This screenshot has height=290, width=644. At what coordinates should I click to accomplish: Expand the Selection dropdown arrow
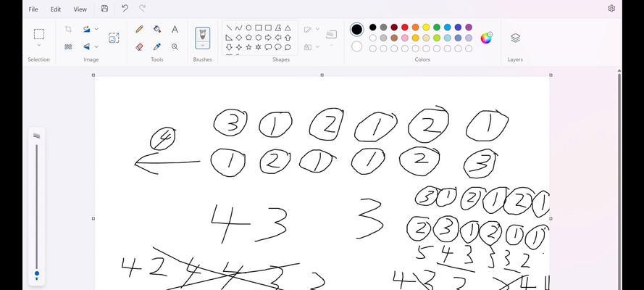tap(39, 45)
